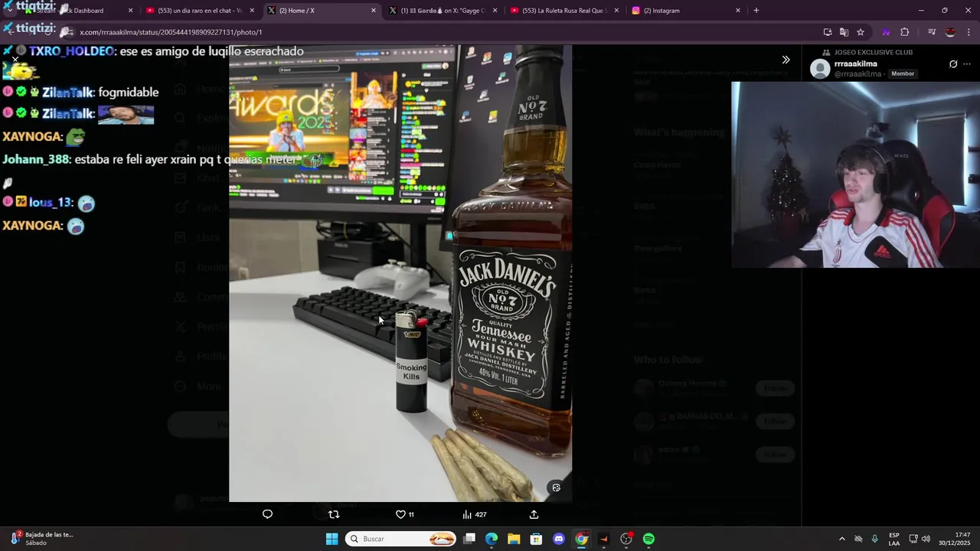Image resolution: width=980 pixels, height=551 pixels.
Task: Open the more options dots beside rrraaakilma
Action: click(x=967, y=64)
